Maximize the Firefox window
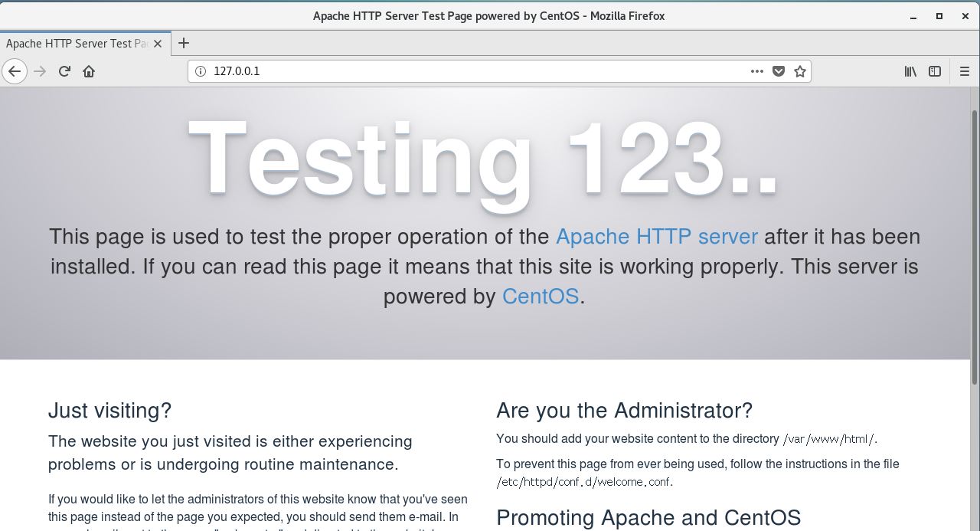Viewport: 980px width, 531px height. (939, 16)
